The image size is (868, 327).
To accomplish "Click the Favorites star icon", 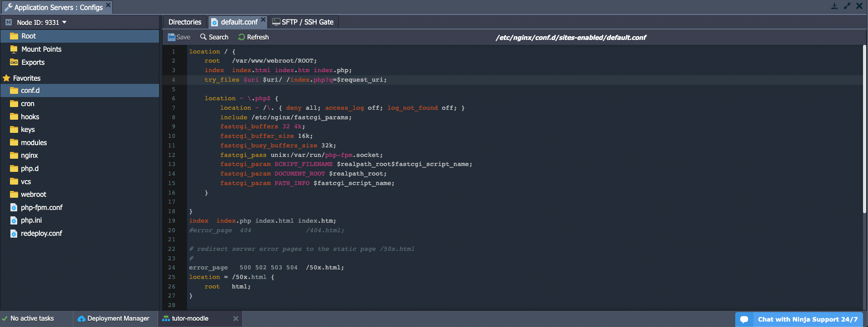I will point(6,78).
